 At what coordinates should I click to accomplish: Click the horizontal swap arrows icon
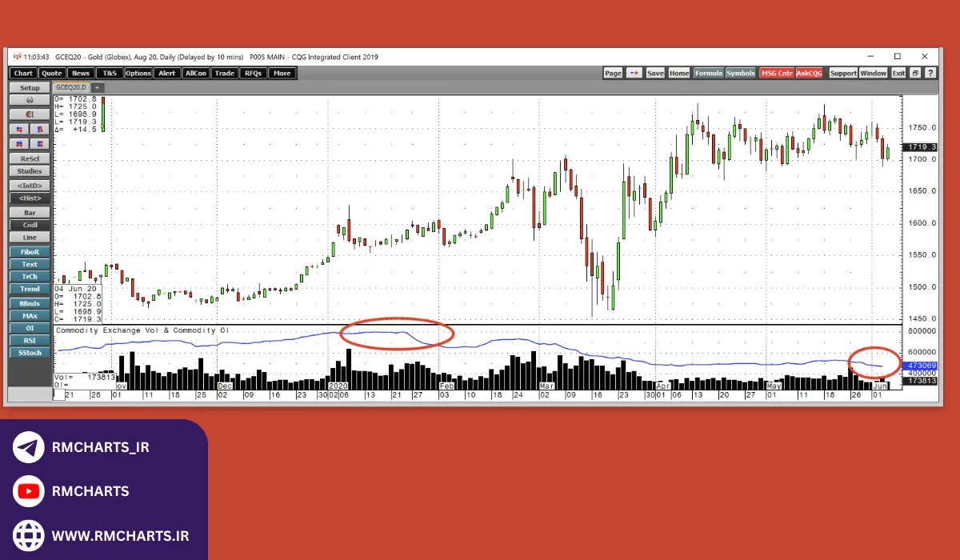click(19, 129)
